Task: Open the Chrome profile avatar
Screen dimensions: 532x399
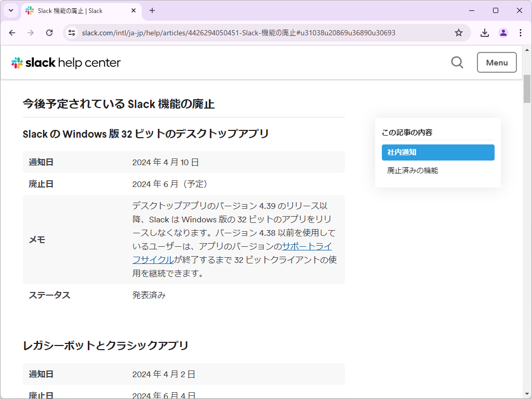Action: tap(503, 33)
